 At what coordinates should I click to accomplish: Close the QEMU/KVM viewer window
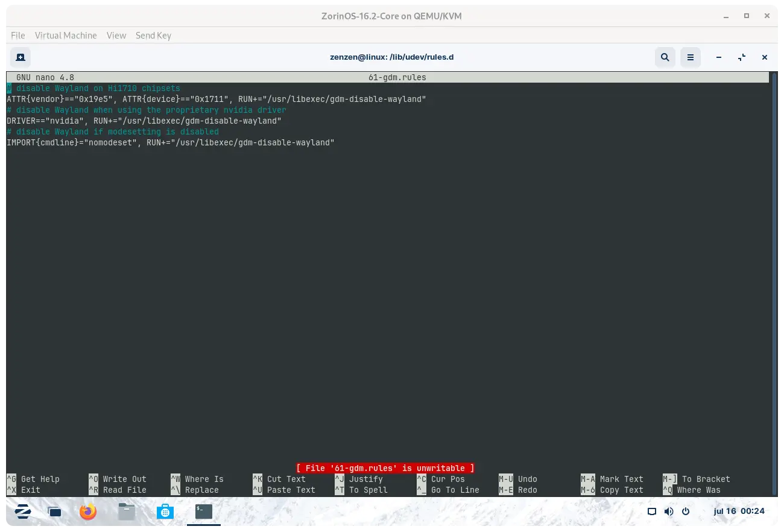tap(767, 16)
